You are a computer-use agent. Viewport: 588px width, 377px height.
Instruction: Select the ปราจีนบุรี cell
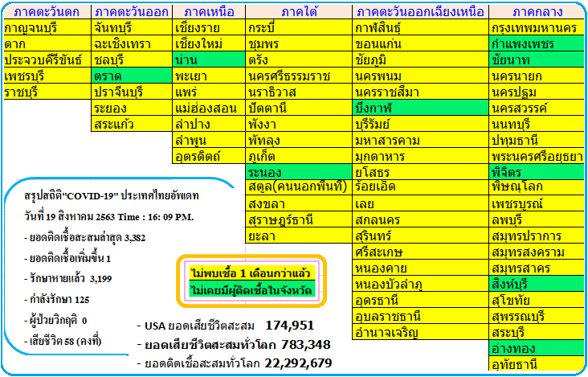(132, 92)
